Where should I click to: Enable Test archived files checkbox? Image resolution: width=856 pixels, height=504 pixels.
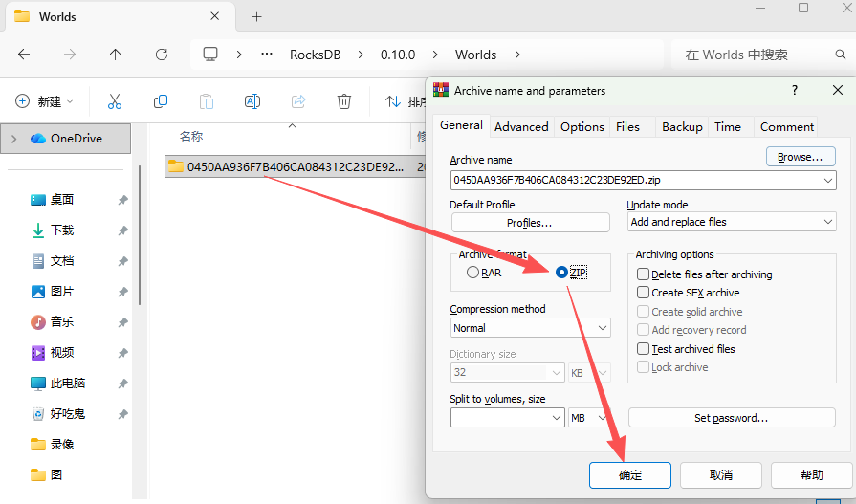coord(644,349)
